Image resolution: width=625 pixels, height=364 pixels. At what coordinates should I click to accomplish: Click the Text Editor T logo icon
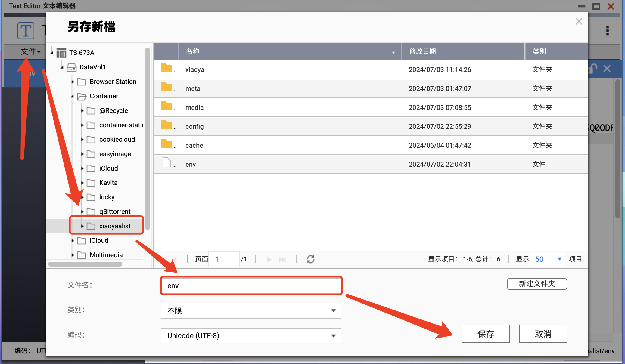[26, 31]
